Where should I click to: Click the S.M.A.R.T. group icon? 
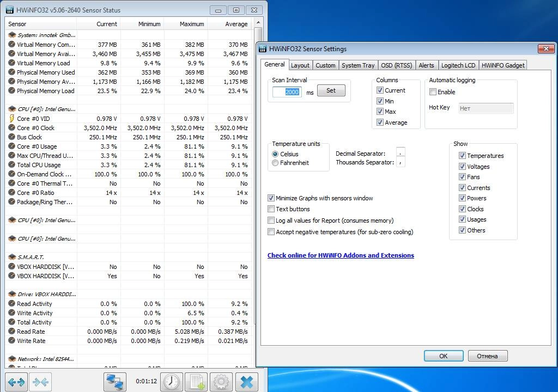(12, 257)
